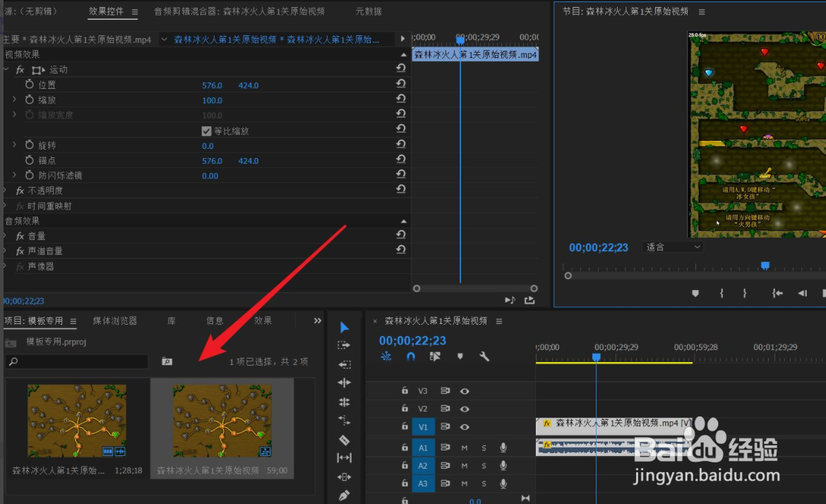Toggle animation stopwatch for Scale
The height and width of the screenshot is (504, 826).
click(x=30, y=100)
